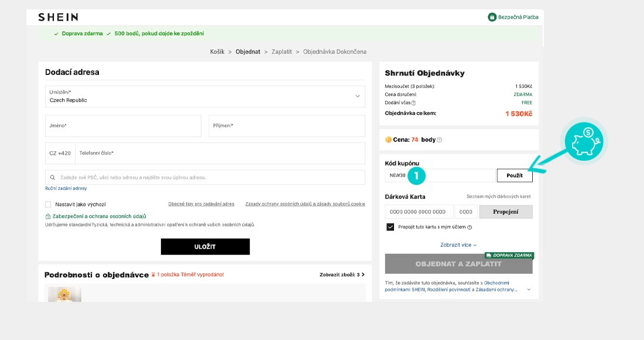Click the Mezisoučet (3 položek) label
644x340 pixels.
[x=410, y=86]
